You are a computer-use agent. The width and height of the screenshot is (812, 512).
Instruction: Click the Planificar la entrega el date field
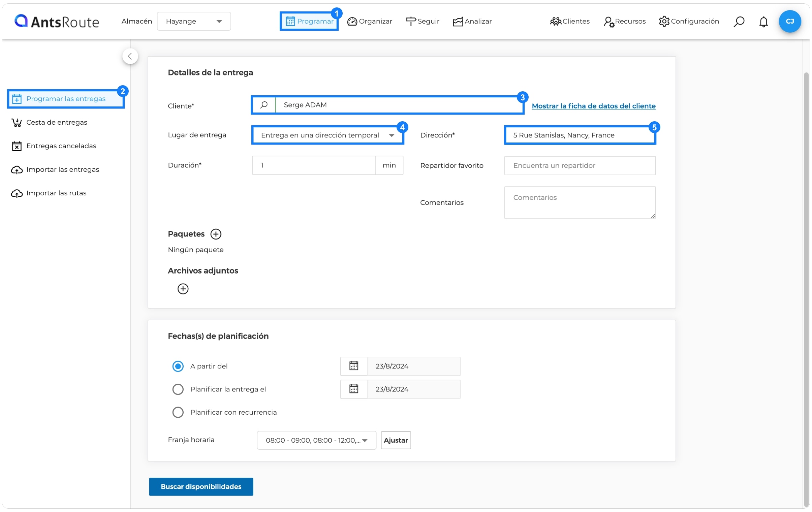coord(413,389)
